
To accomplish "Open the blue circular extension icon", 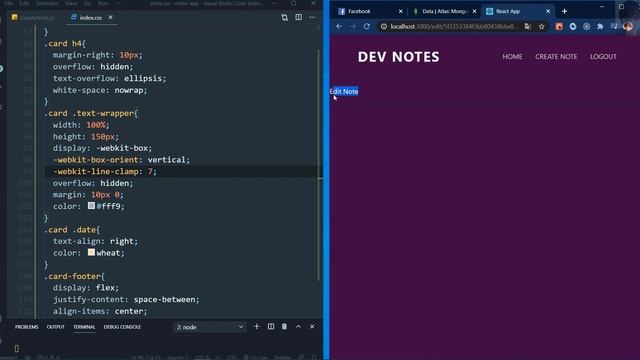I will coord(573,27).
